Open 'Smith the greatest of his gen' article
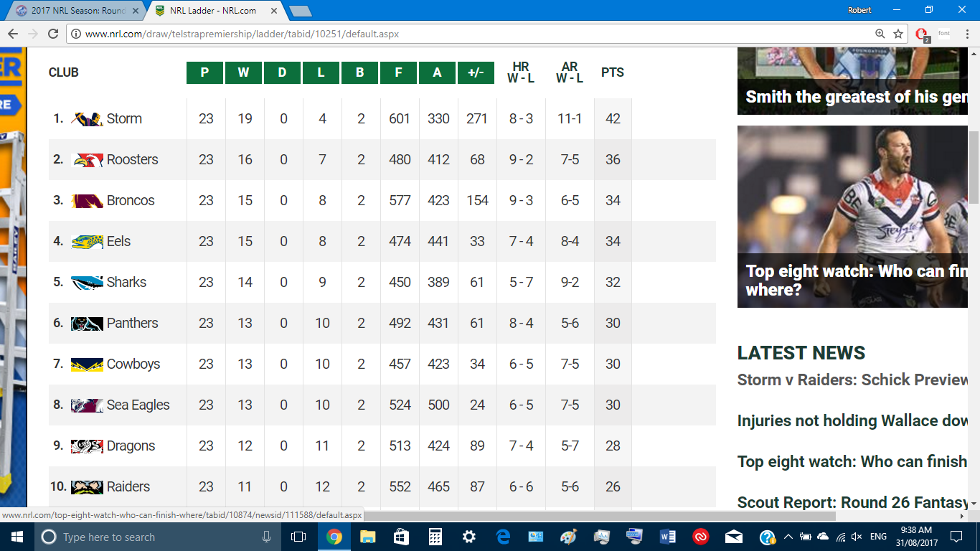Screen dimensions: 980x551 point(857,97)
